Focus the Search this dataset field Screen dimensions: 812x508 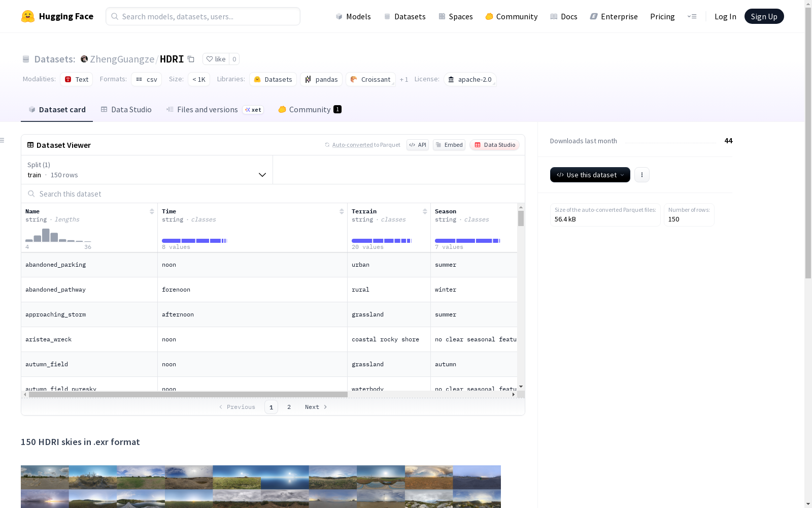[273, 194]
